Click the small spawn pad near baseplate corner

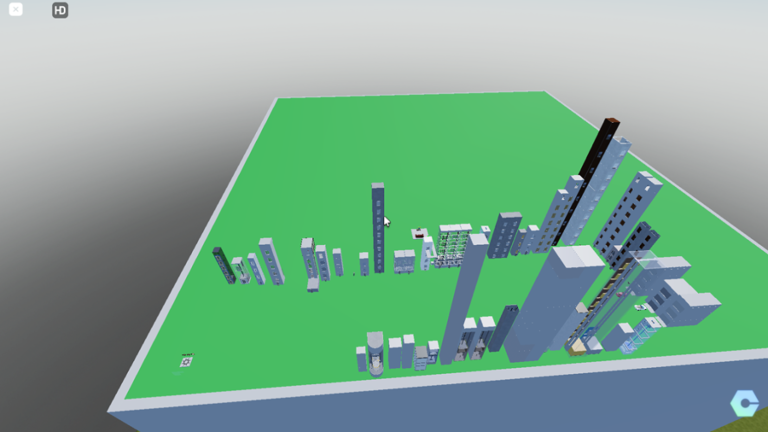pyautogui.click(x=187, y=361)
